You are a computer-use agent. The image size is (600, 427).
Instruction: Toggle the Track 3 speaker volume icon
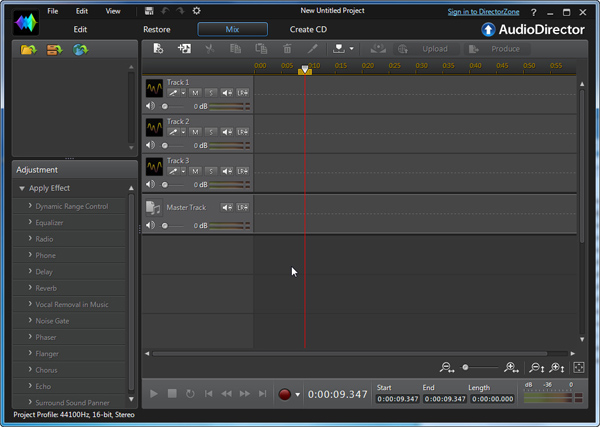151,184
